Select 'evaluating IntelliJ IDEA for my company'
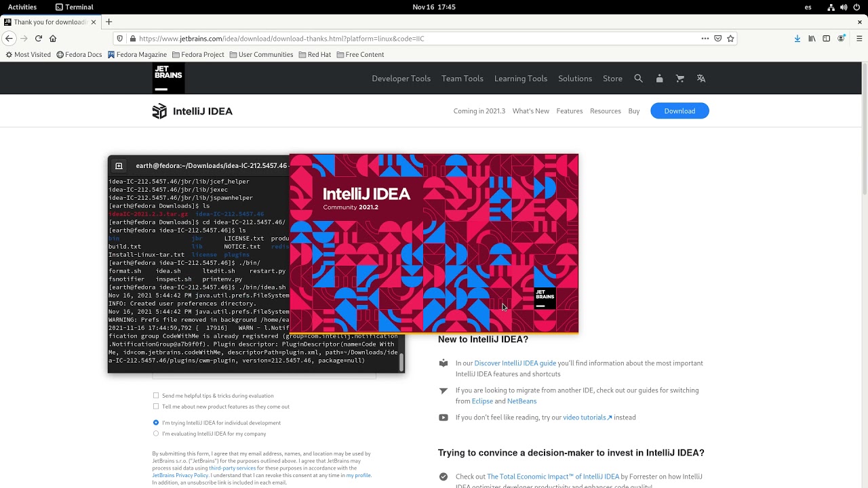This screenshot has height=488, width=868. tap(156, 434)
